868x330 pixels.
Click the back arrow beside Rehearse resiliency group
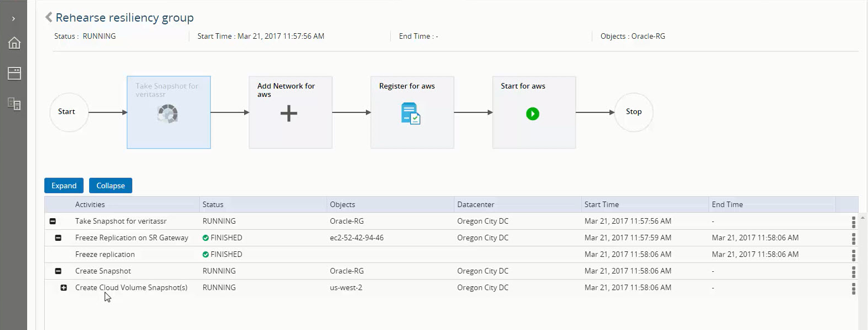[49, 17]
